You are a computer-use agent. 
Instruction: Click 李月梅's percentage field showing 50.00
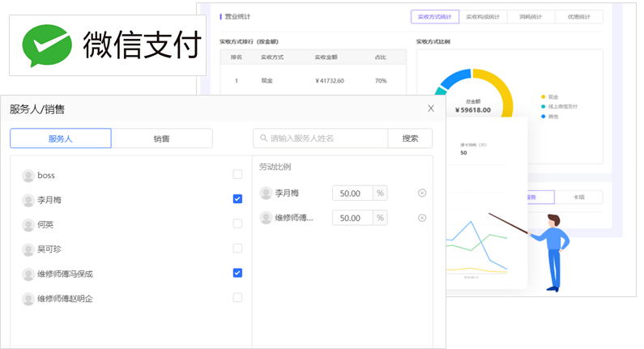(352, 194)
